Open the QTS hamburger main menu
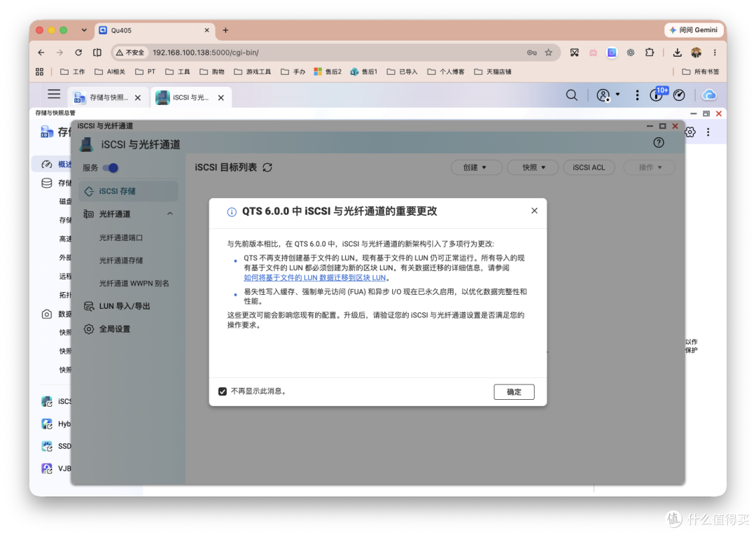756x535 pixels. coord(54,94)
